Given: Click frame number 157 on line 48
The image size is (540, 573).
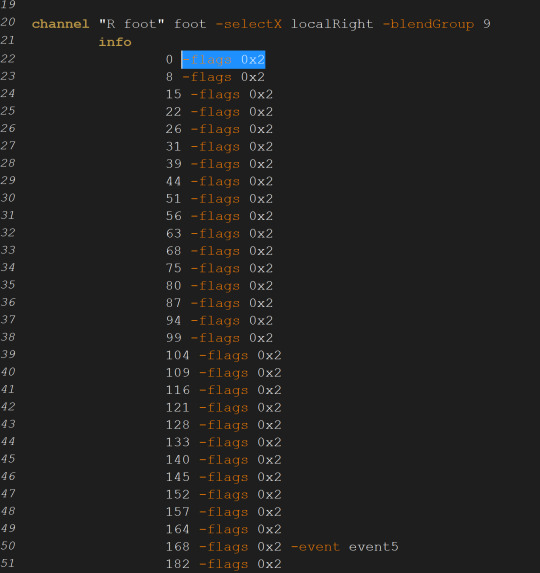Looking at the screenshot, I should click(x=178, y=512).
